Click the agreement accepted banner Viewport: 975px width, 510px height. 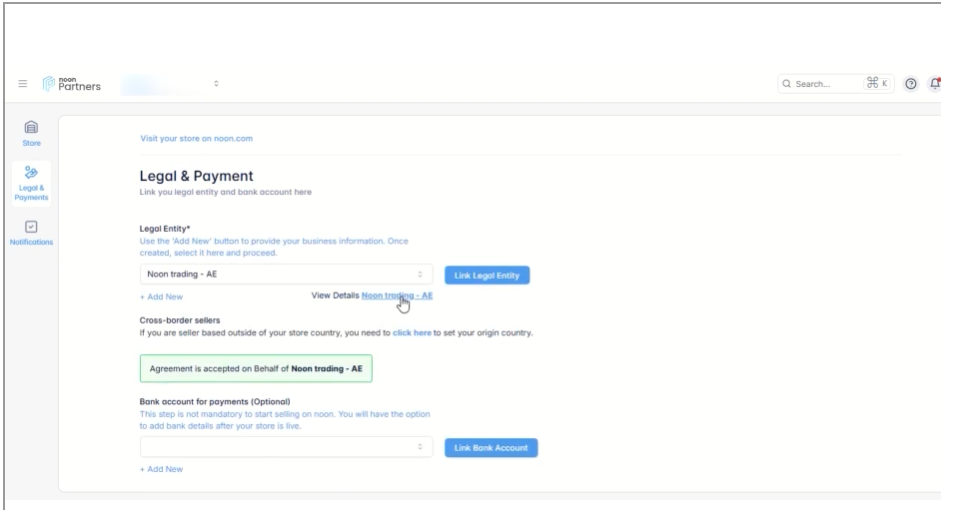point(256,368)
